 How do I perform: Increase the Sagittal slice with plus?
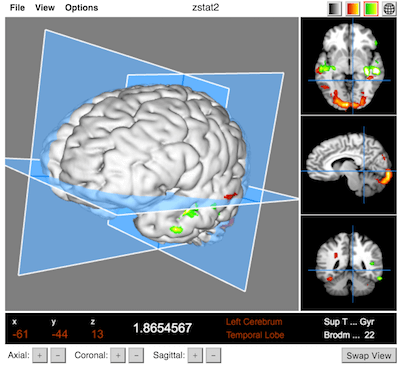point(195,355)
